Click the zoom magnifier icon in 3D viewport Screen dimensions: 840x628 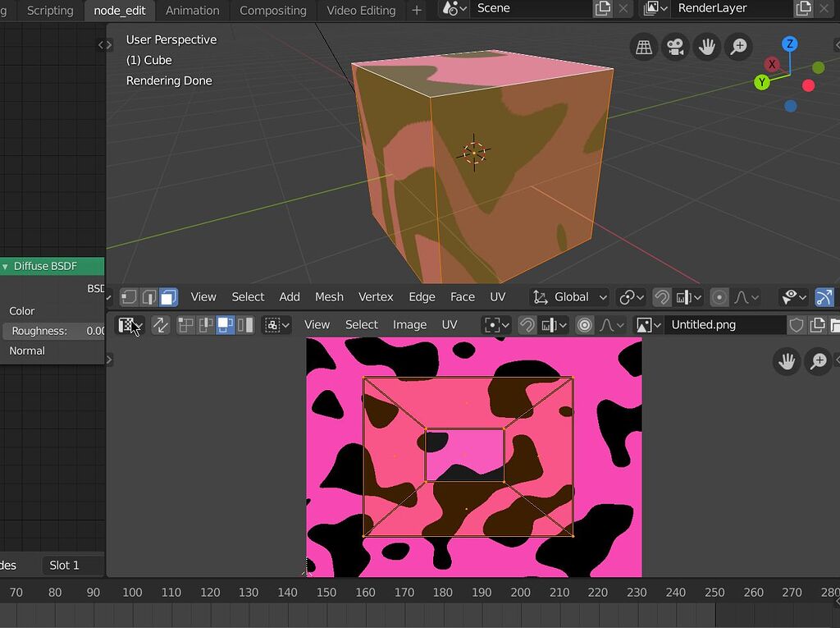click(739, 47)
